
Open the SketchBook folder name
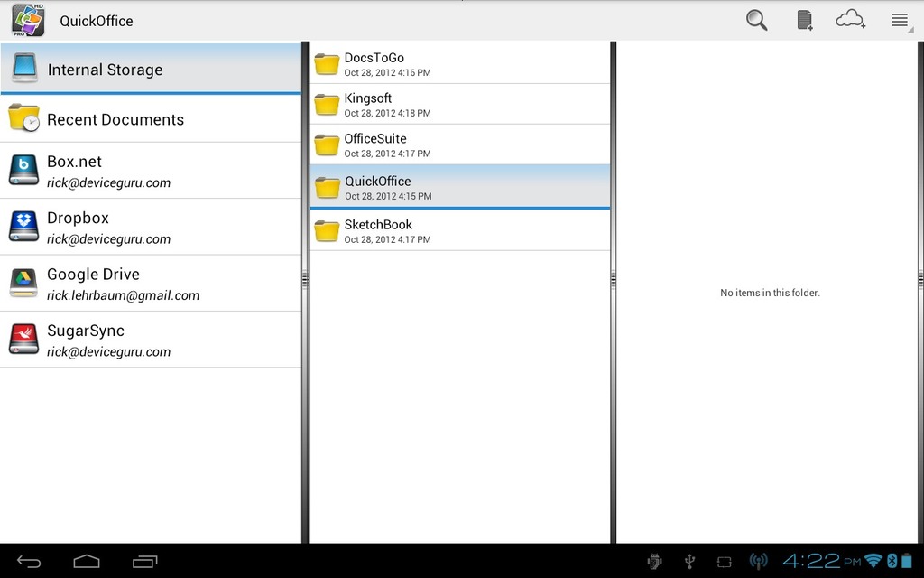[x=378, y=225]
